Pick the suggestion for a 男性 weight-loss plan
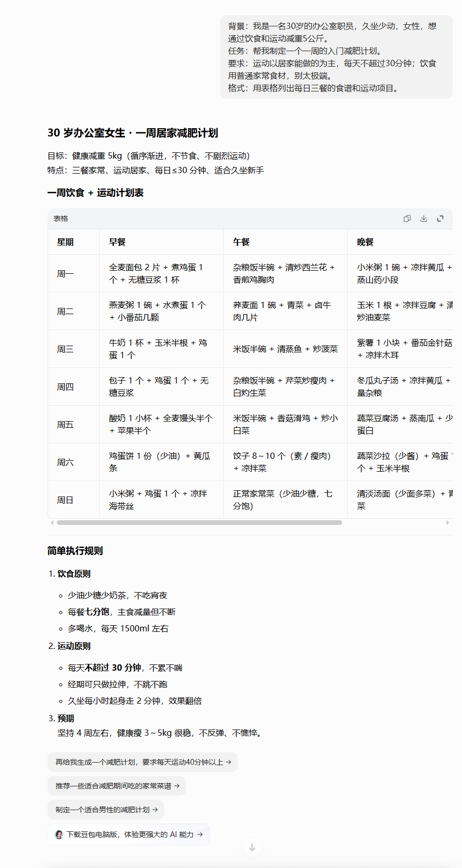The image size is (462, 868). click(x=106, y=810)
